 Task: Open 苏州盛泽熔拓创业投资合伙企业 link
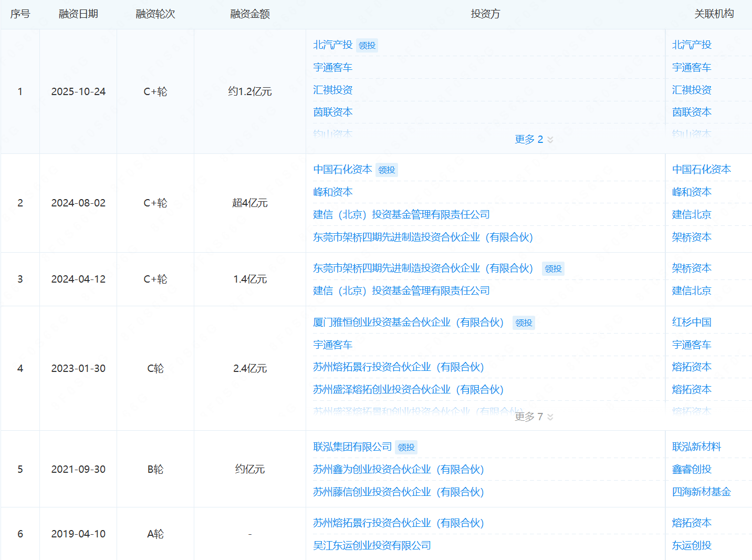click(408, 390)
